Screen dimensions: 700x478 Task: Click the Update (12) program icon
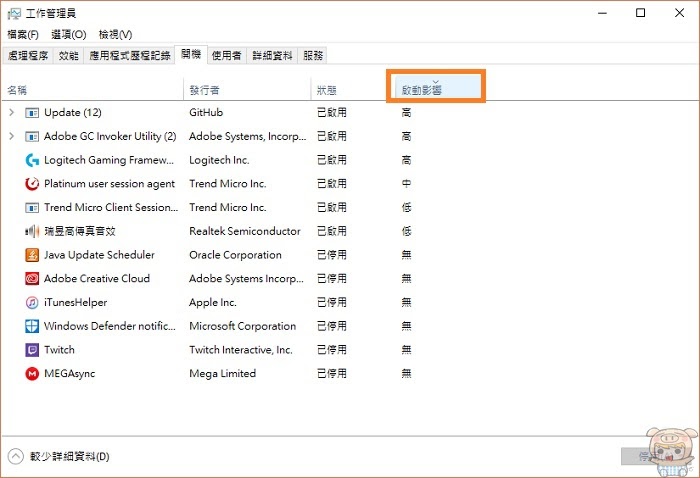tap(32, 113)
